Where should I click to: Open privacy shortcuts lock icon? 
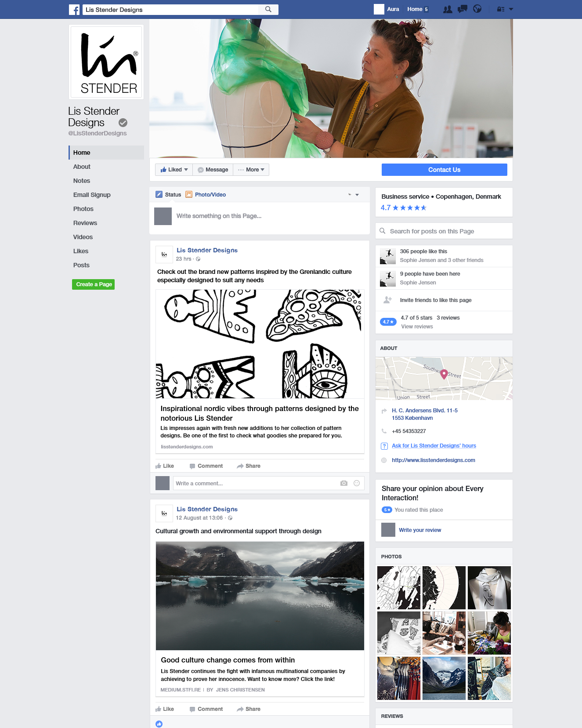pyautogui.click(x=500, y=9)
